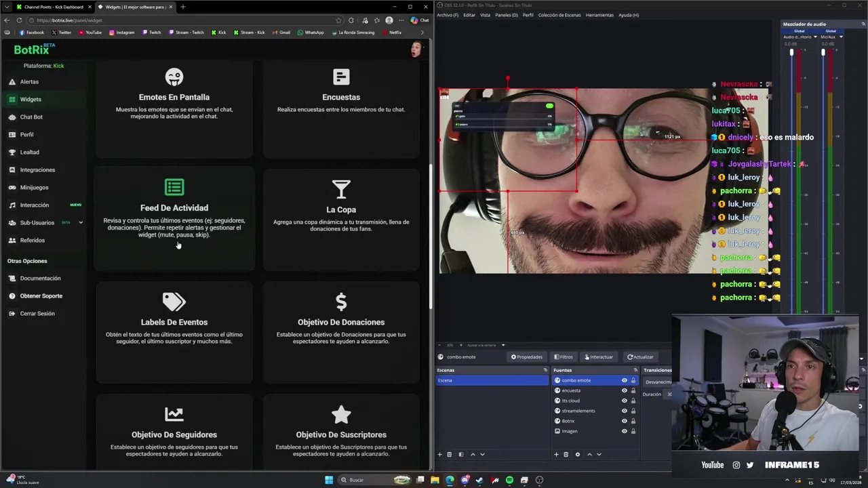Open Desvanecimiento transition dropdown
Viewport: 868px width, 488px height.
pos(658,382)
